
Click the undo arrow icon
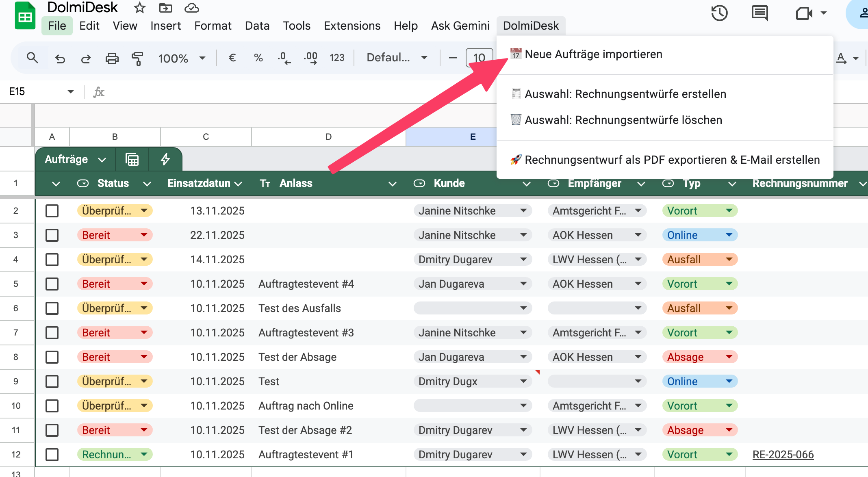point(60,59)
